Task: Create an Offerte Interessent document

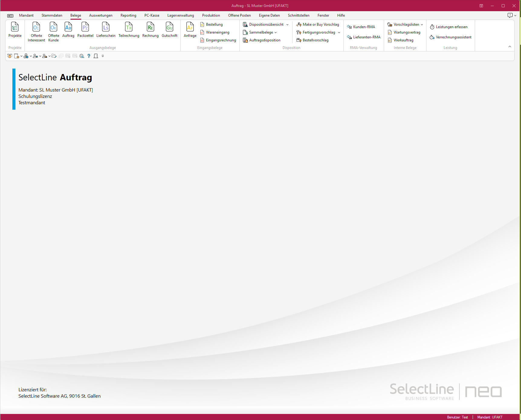Action: coord(36,32)
